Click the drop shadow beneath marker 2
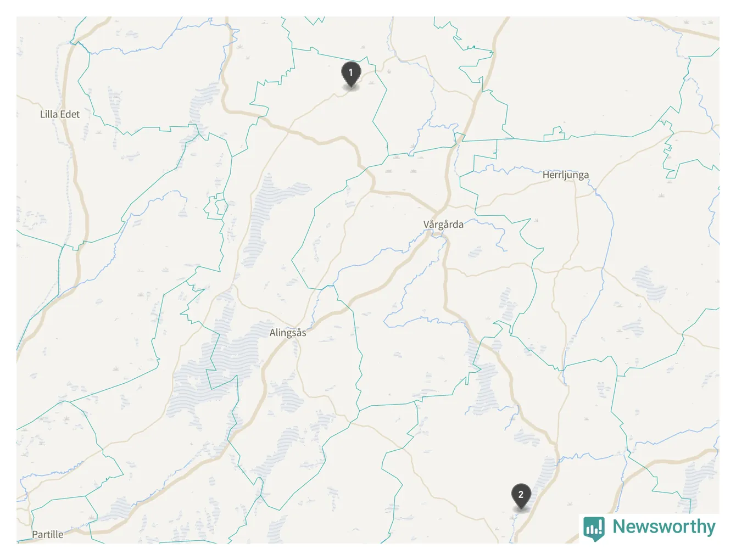The height and width of the screenshot is (560, 736). [521, 509]
